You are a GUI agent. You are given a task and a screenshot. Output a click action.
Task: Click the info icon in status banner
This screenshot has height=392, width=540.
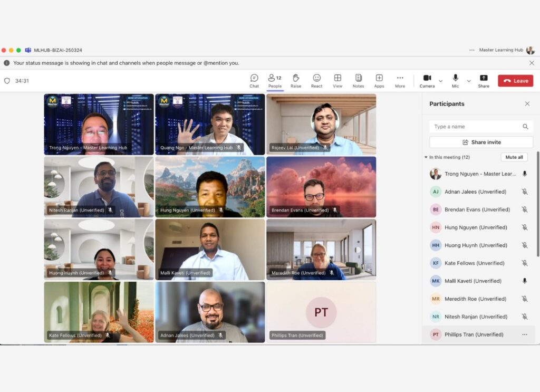6,63
